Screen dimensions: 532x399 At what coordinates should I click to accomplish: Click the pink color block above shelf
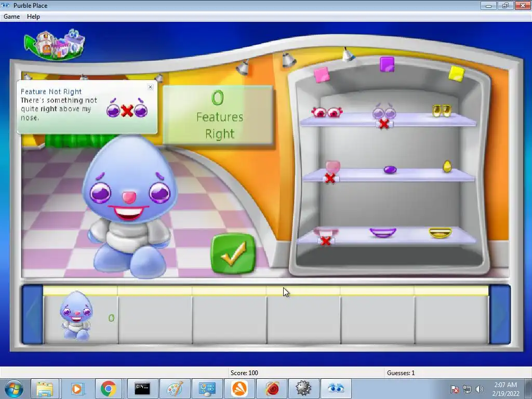pyautogui.click(x=322, y=74)
